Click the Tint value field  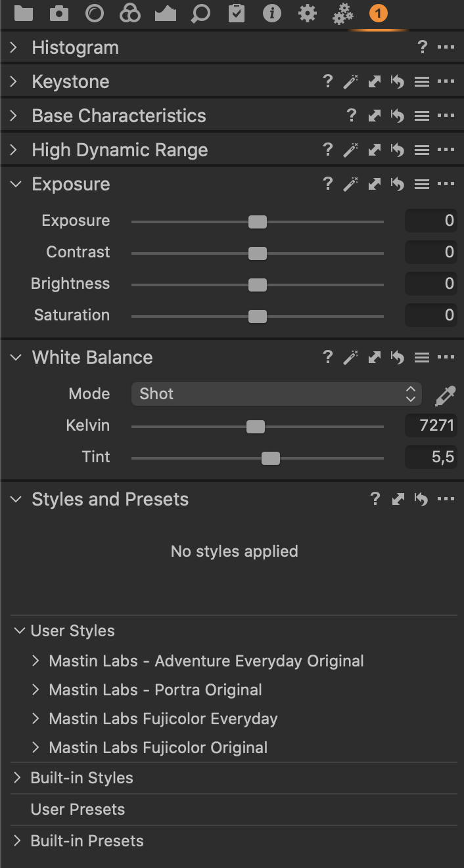tap(430, 458)
